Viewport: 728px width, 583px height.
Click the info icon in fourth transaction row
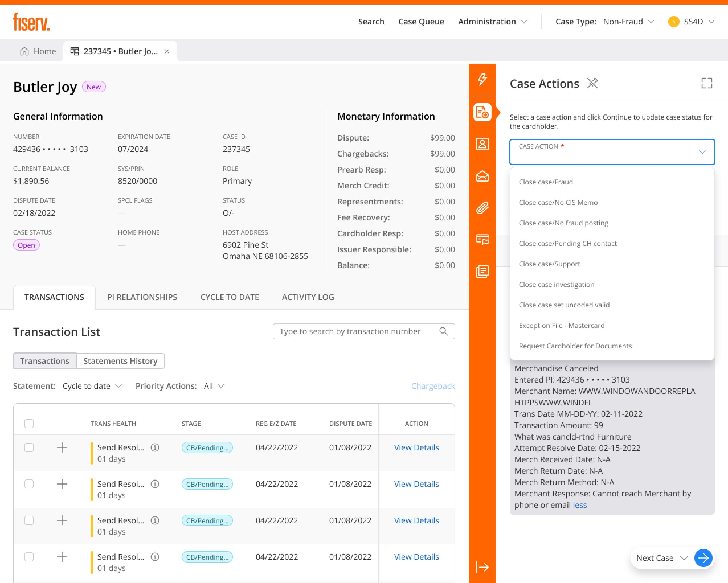[155, 557]
